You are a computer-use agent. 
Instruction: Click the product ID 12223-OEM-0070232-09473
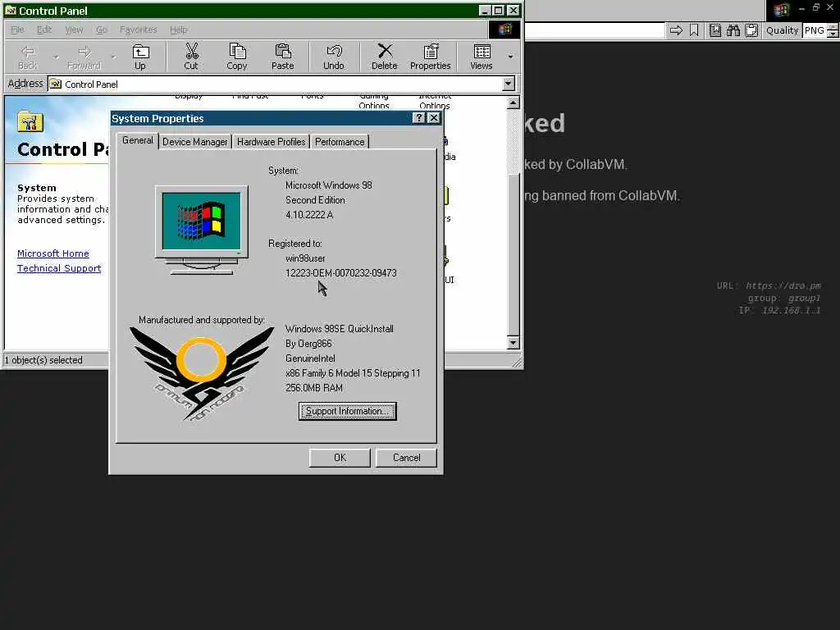(x=340, y=272)
